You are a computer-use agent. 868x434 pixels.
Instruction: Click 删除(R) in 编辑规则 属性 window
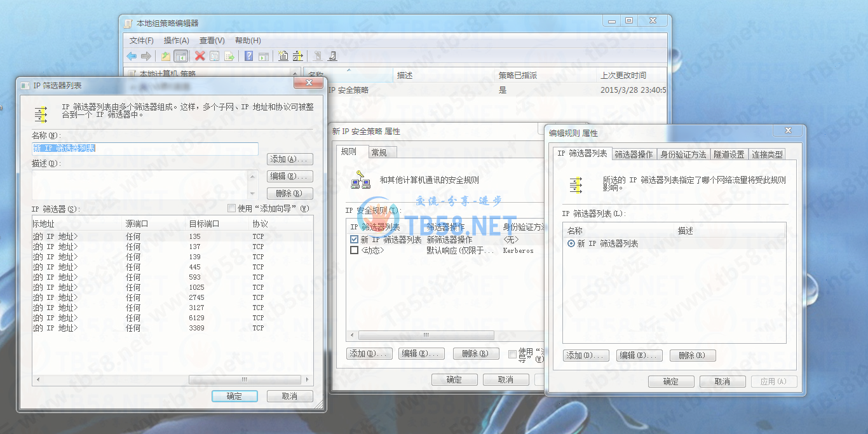coord(693,356)
